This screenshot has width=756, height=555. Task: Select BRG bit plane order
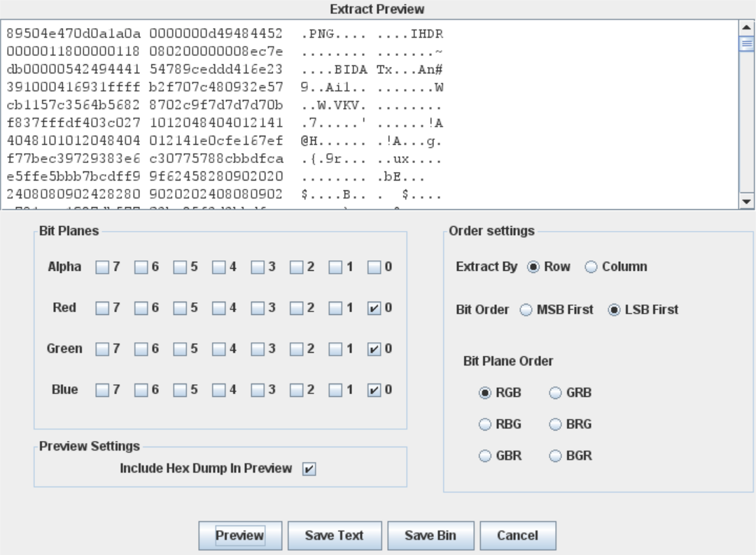[555, 424]
